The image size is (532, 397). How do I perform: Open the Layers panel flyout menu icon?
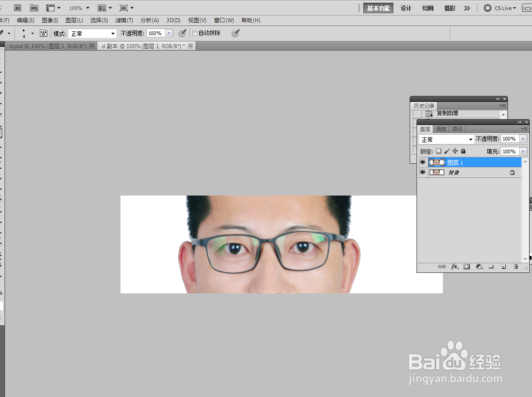525,129
